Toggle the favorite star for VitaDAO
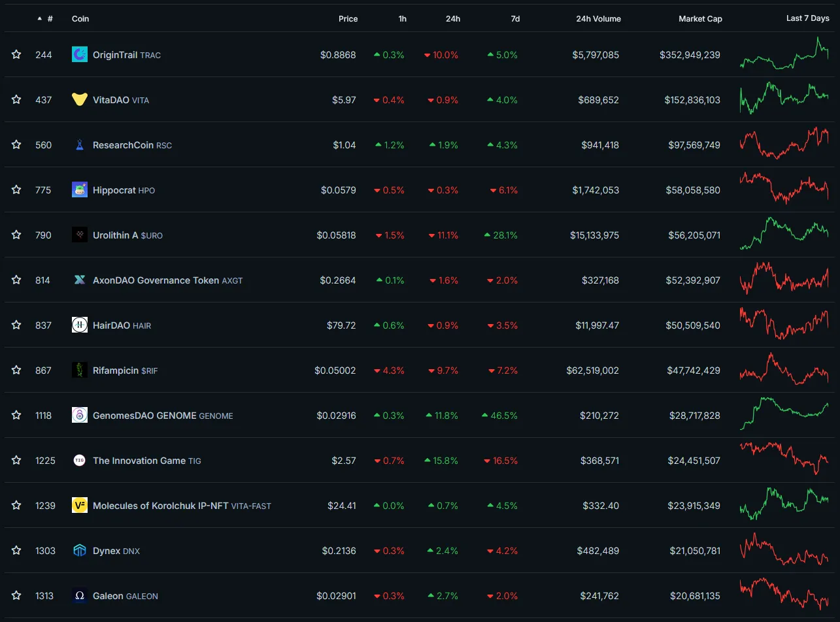Viewport: 840px width, 622px height. tap(16, 100)
